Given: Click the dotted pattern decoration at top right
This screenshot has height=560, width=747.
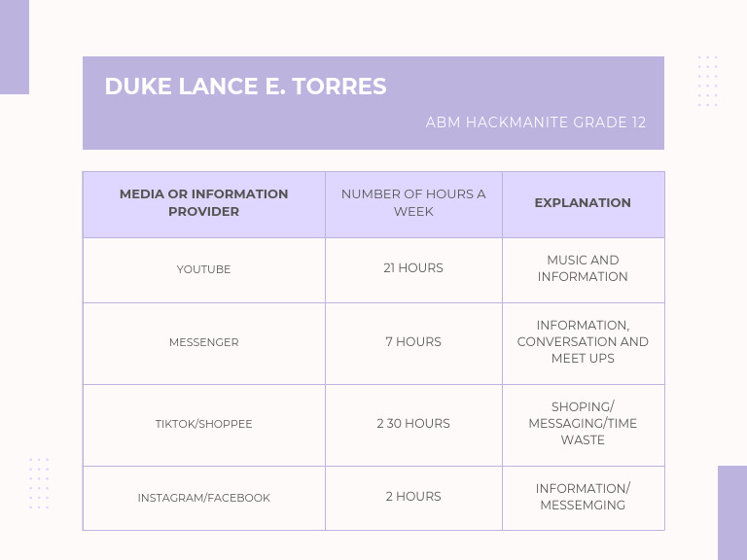Looking at the screenshot, I should click(x=707, y=81).
